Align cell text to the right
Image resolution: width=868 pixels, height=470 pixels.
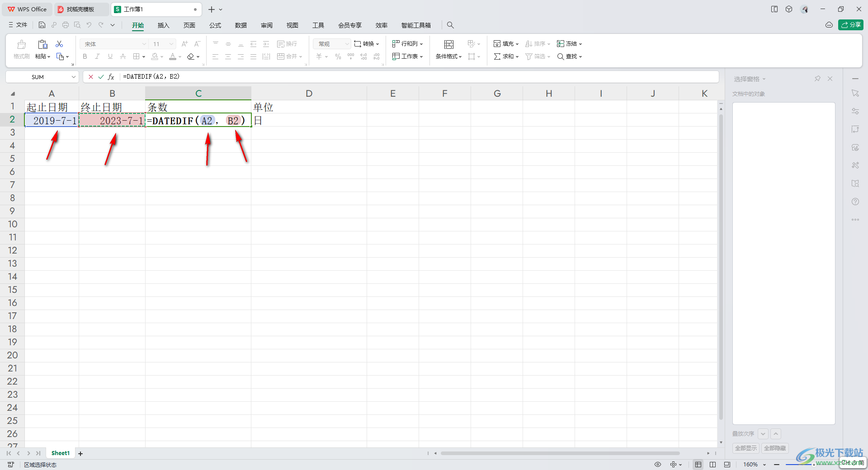(x=241, y=56)
